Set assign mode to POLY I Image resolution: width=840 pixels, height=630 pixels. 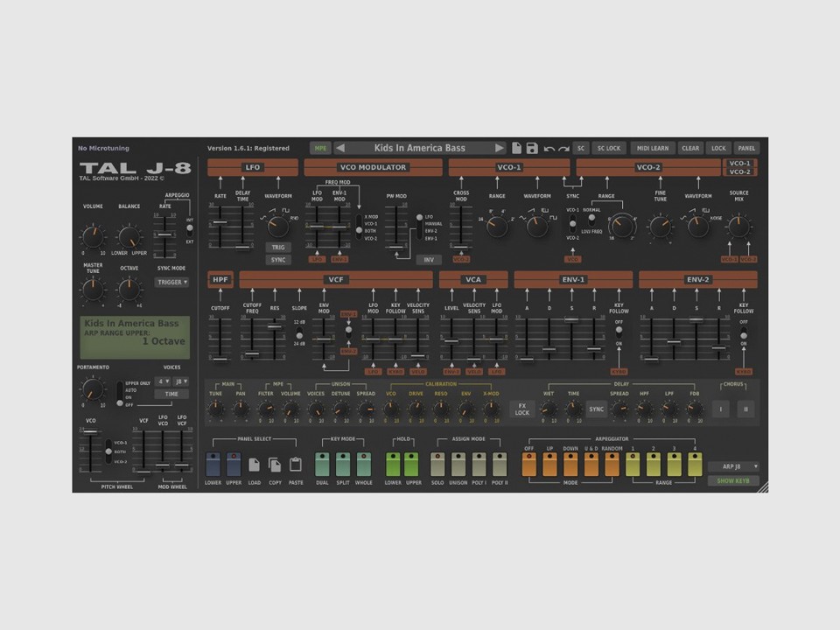coord(479,464)
